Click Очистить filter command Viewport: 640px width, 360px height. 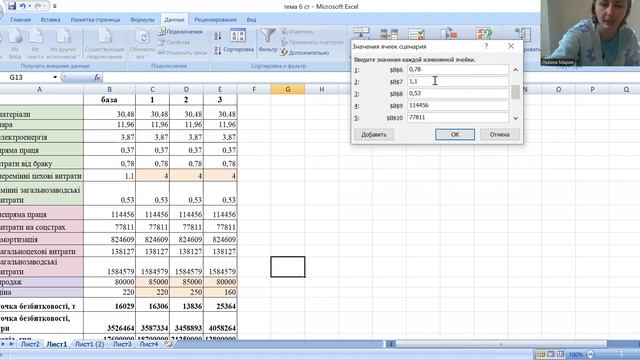[x=297, y=31]
